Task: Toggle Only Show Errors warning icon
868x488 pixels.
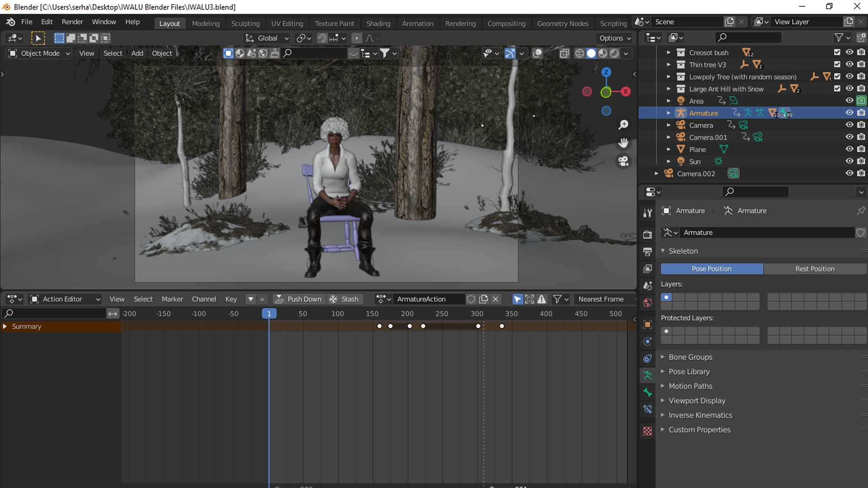Action: 542,299
